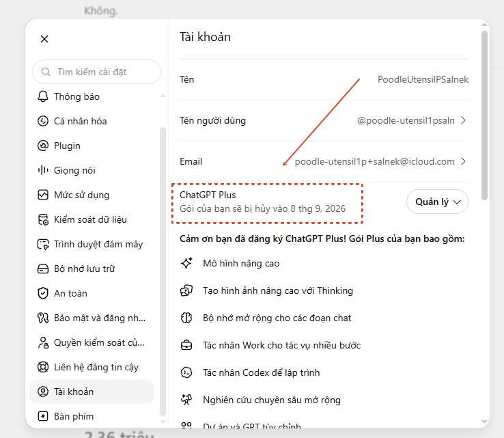Open Bàn phím settings

pyautogui.click(x=92, y=416)
